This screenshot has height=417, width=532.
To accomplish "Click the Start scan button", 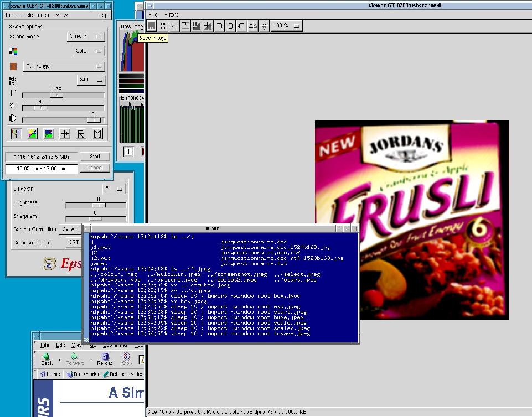I will point(95,157).
